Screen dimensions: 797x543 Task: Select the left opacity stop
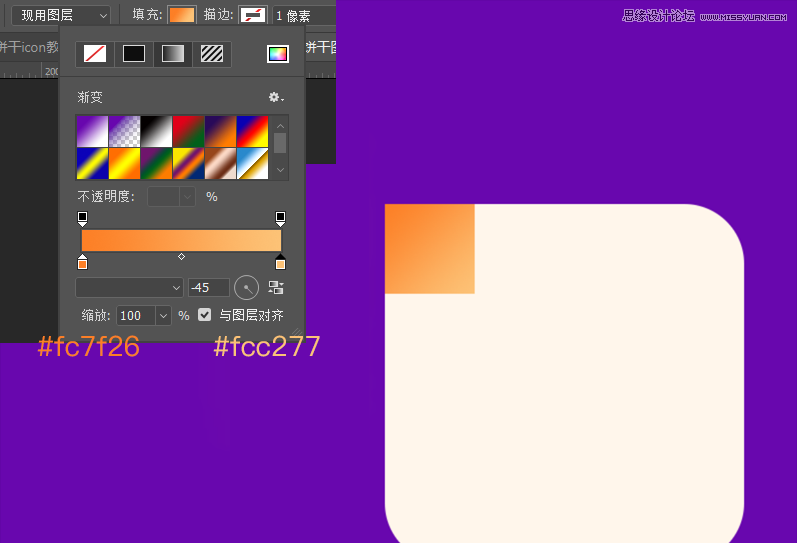click(82, 219)
